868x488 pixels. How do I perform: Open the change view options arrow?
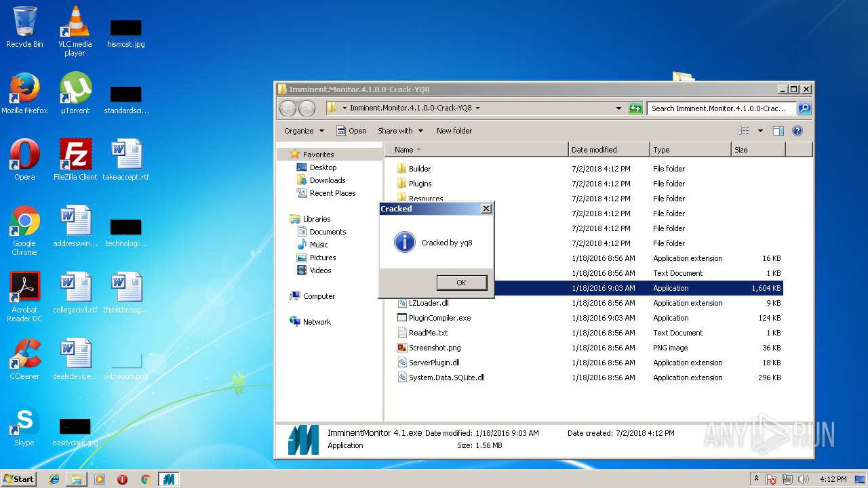(760, 131)
